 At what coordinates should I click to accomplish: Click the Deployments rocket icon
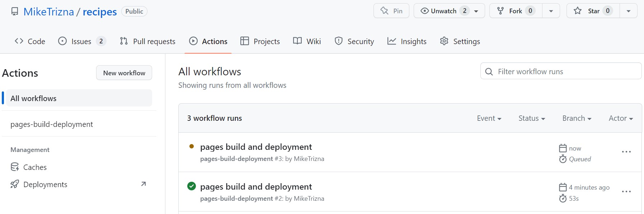coord(15,184)
